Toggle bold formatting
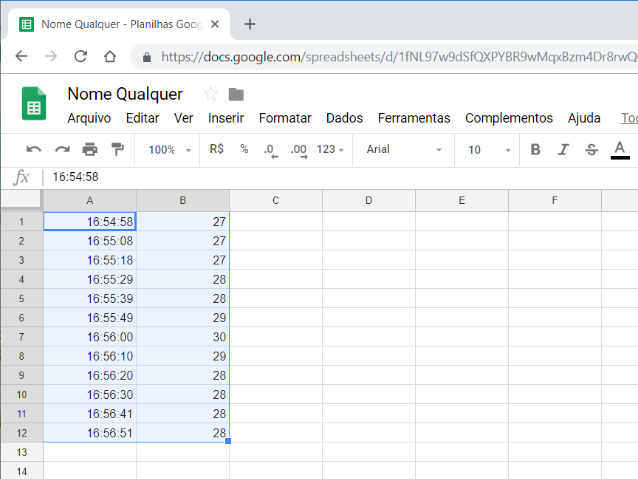Image resolution: width=638 pixels, height=479 pixels. [535, 149]
